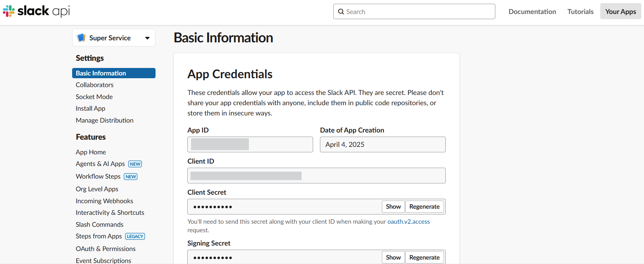Screen dimensions: 644x264
Task: Open the oauth.v2.access link
Action: point(408,222)
